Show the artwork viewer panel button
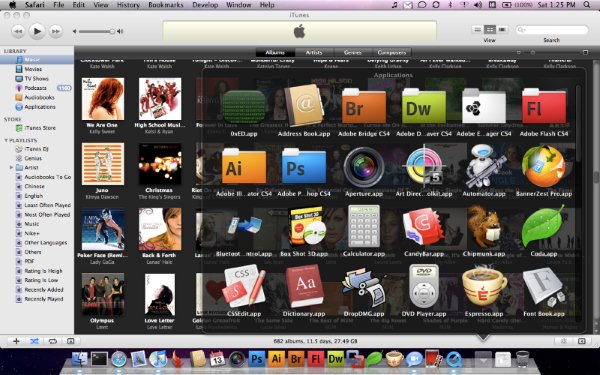Image resolution: width=600 pixels, height=375 pixels. pyautogui.click(x=71, y=341)
